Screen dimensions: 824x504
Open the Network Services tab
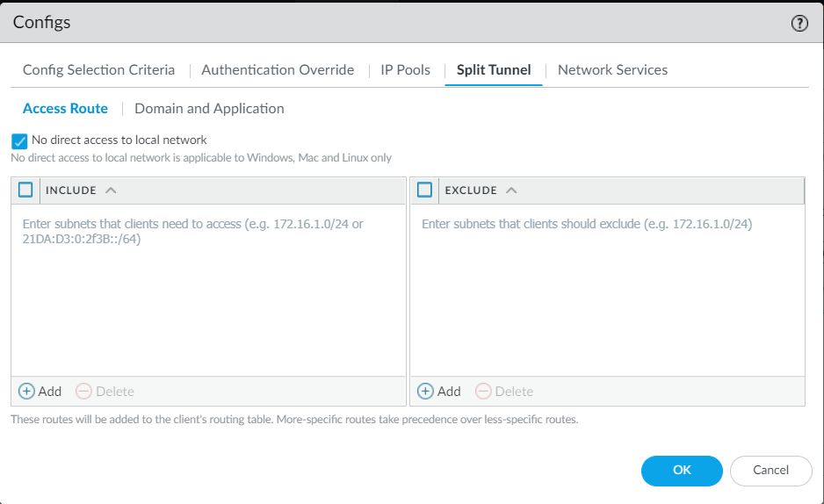pyautogui.click(x=612, y=70)
